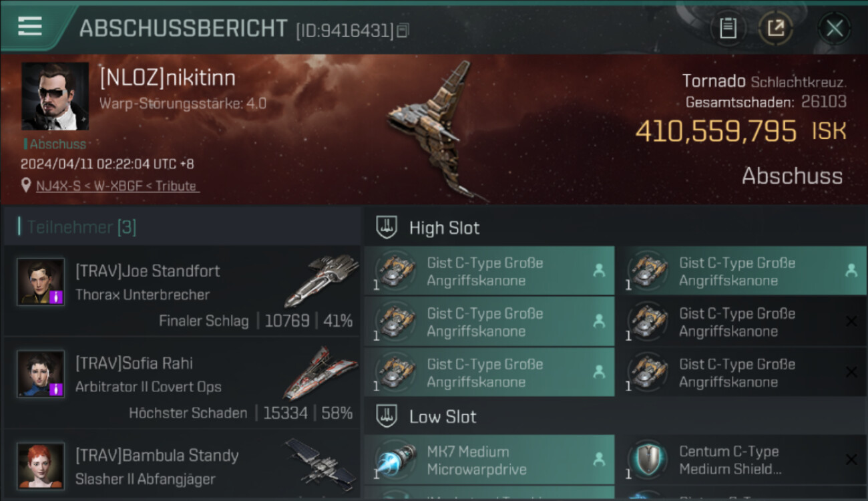The width and height of the screenshot is (868, 501).
Task: Select Joe Standfort's portrait
Action: tap(41, 282)
